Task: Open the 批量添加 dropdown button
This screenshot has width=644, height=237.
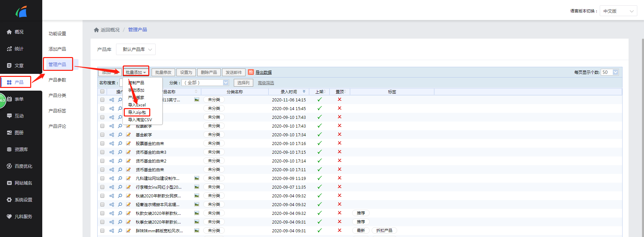Action: point(136,72)
